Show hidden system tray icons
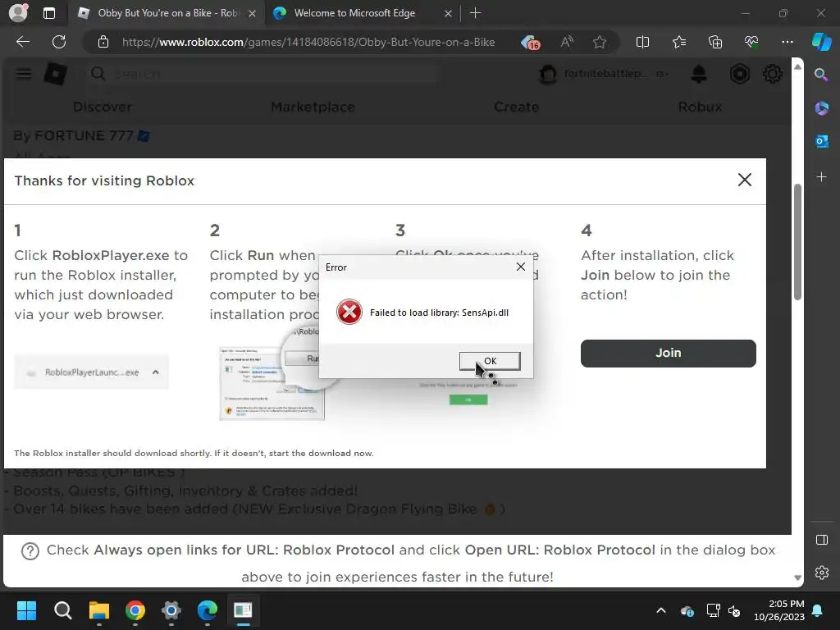The height and width of the screenshot is (630, 840). coord(661,610)
